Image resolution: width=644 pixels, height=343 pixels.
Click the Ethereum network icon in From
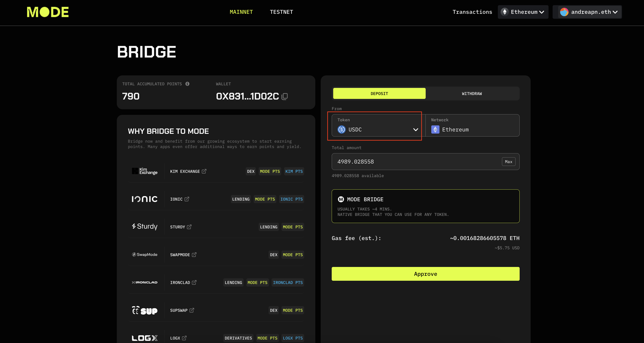click(435, 129)
